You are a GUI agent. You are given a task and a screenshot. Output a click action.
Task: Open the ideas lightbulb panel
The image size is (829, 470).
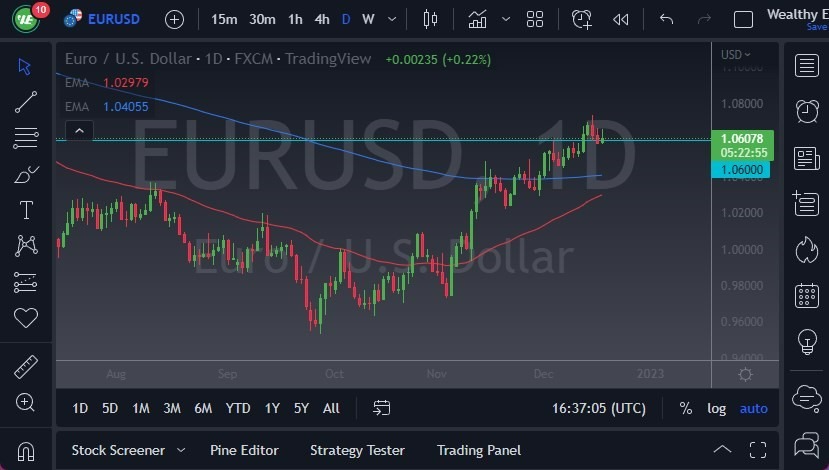(x=807, y=341)
